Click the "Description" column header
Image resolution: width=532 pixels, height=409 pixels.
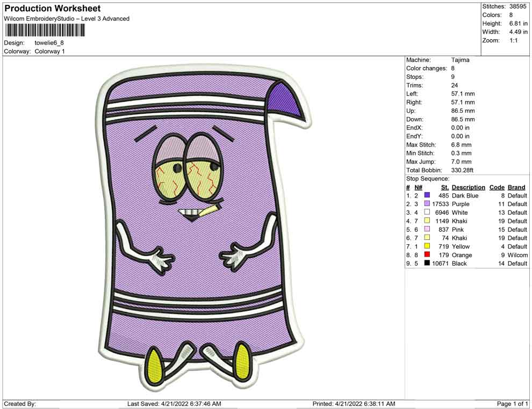click(x=468, y=187)
